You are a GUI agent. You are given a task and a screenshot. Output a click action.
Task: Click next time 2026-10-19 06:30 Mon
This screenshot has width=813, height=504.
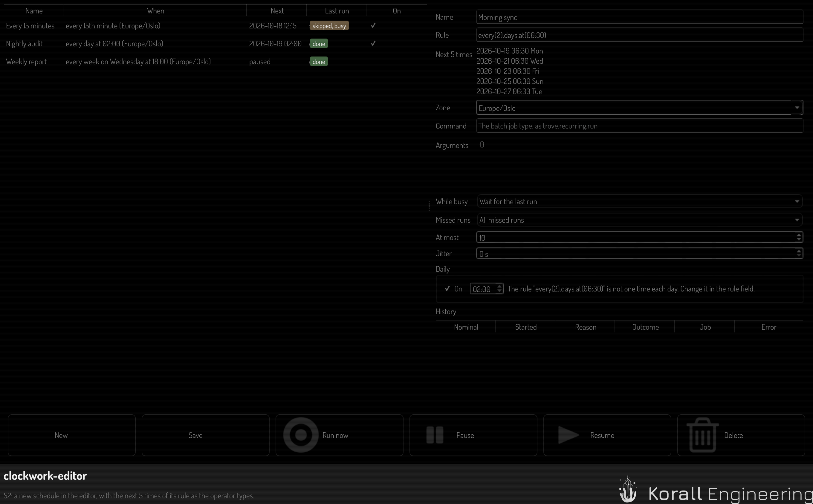click(x=509, y=51)
